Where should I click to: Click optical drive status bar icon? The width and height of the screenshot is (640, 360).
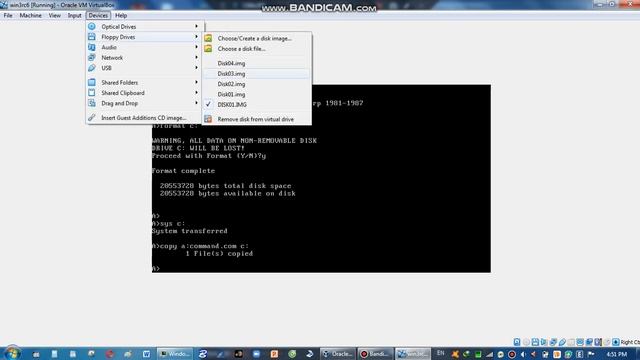click(526, 342)
